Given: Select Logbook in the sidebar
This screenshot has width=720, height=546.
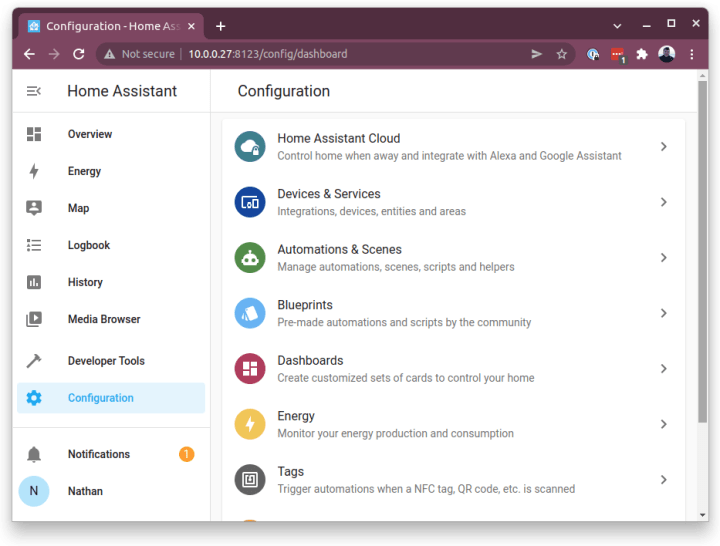Looking at the screenshot, I should click(111, 245).
